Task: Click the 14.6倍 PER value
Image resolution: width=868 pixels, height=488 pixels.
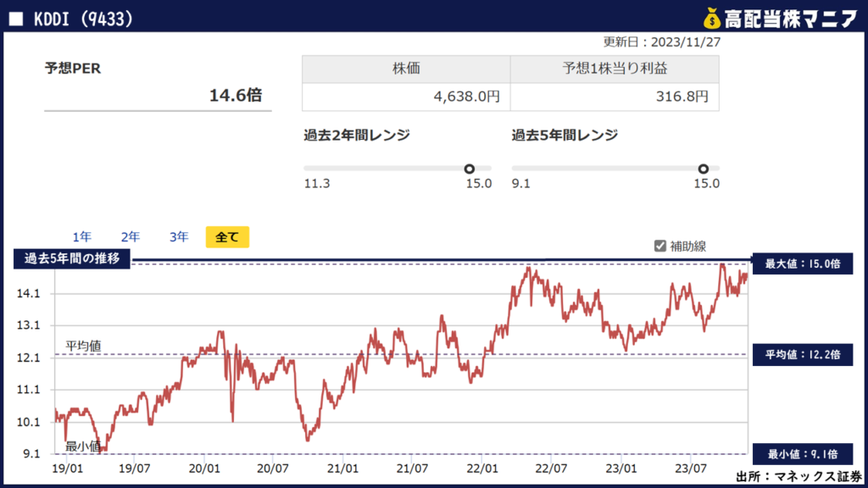Action: tap(236, 95)
